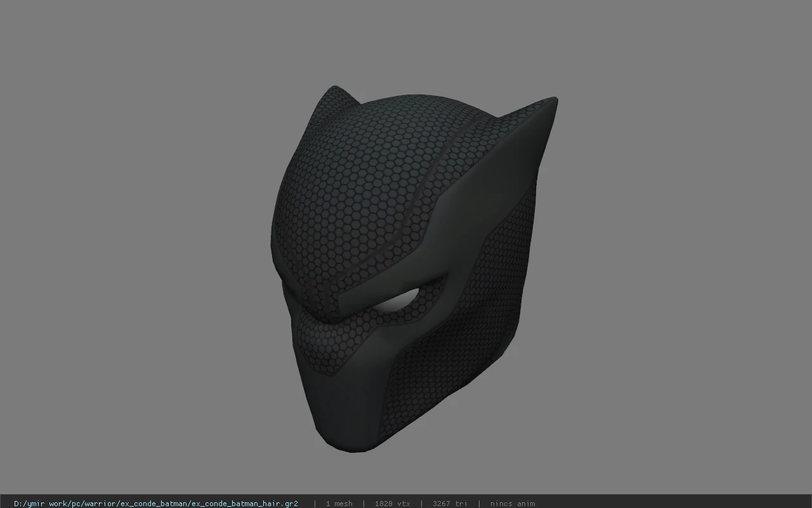
Task: Click the ex_conde_batman_hair.gr2 file path in status bar
Action: point(156,504)
